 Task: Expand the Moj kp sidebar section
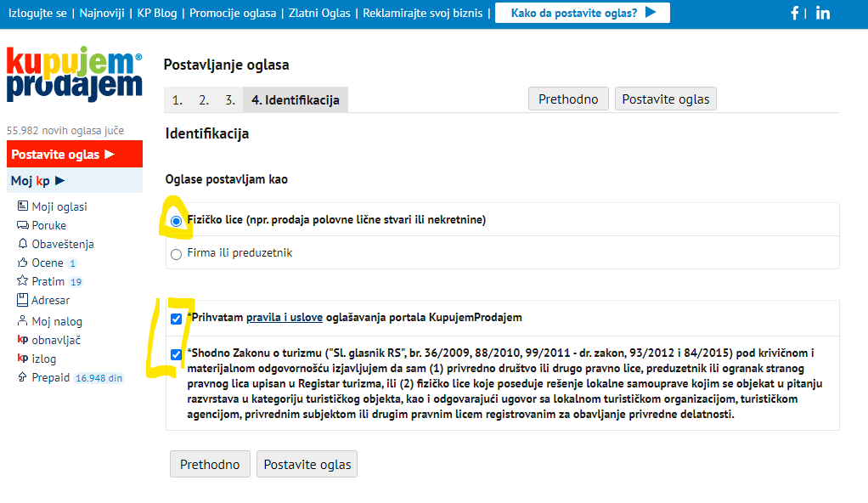tap(37, 181)
